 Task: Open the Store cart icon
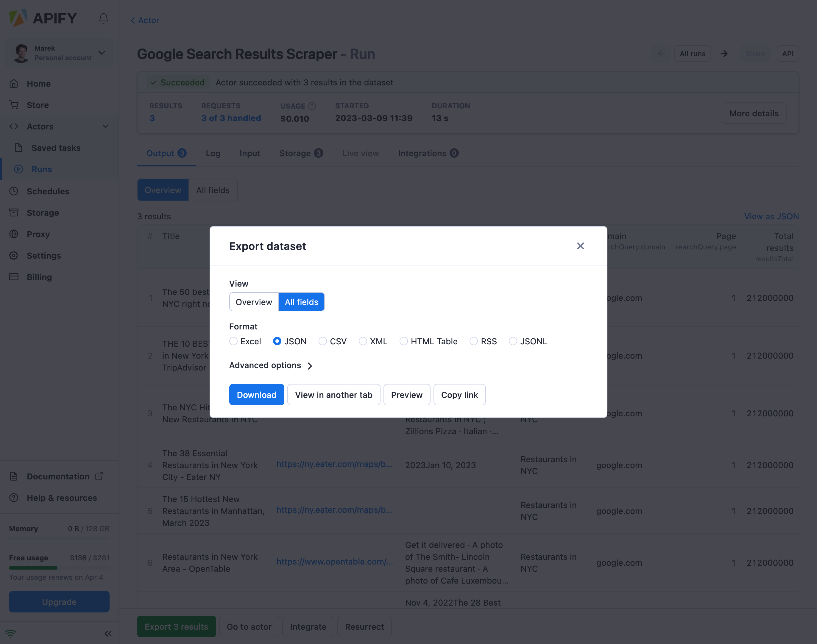pos(14,105)
